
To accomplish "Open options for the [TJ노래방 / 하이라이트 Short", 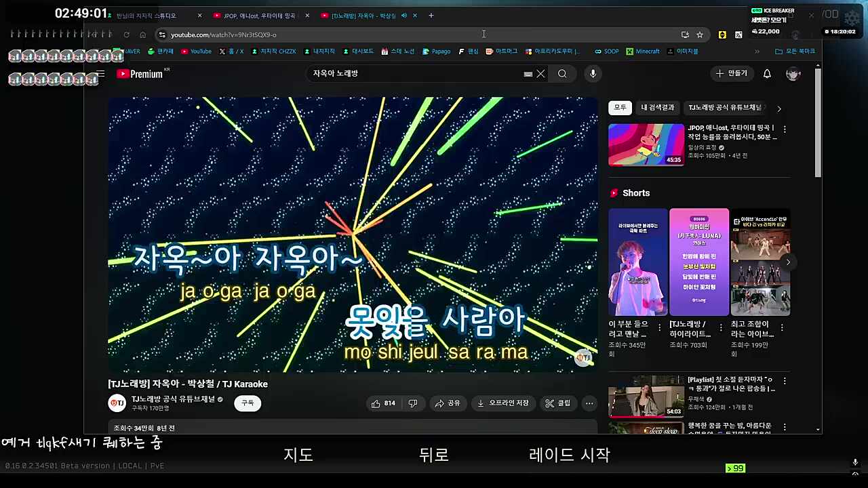I will pos(721,327).
